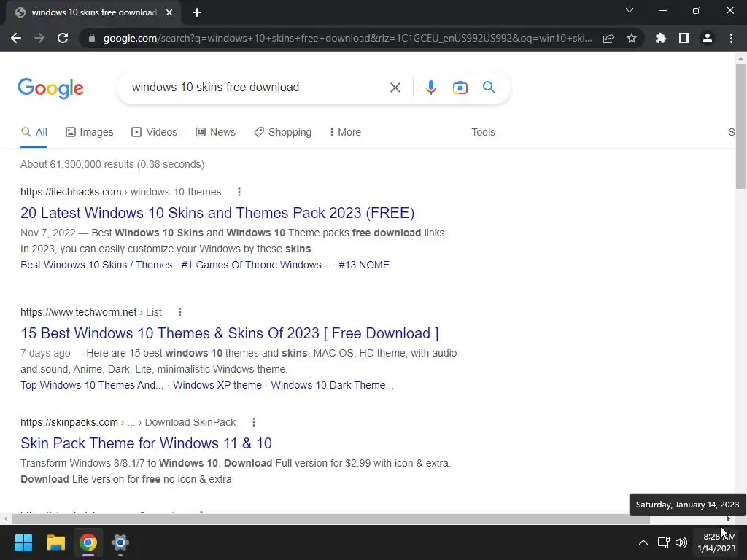Click the horizontal scrollbar thumb
Image resolution: width=747 pixels, height=560 pixels.
[331, 519]
